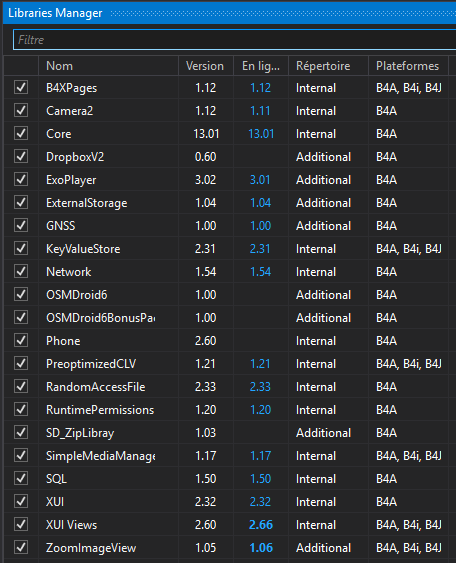456x563 pixels.
Task: Disable the ExoPlayer library checkbox
Action: tap(21, 179)
